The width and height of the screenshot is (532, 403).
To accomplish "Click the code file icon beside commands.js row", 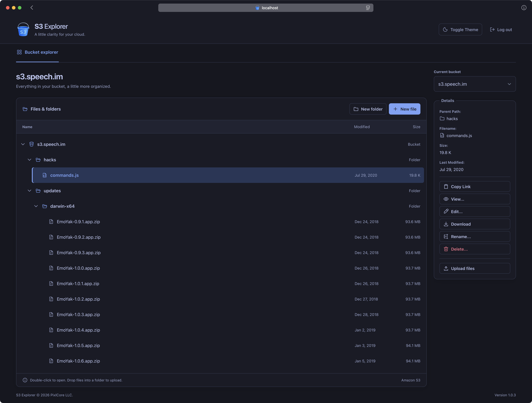I will [x=44, y=175].
